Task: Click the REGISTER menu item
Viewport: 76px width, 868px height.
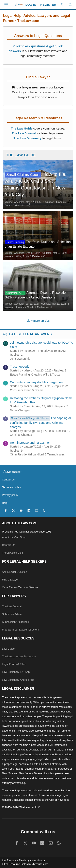Action: click(48, 5)
